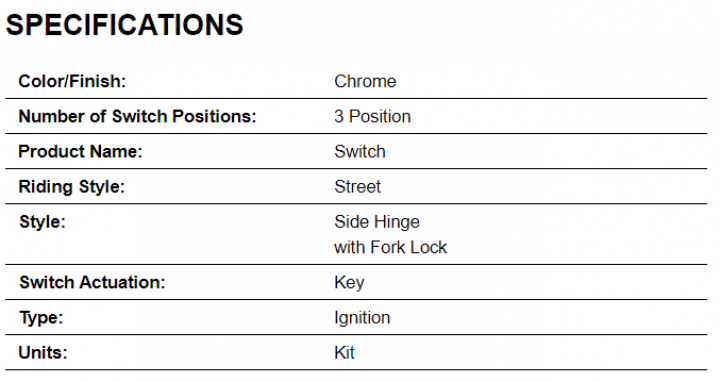Click the 3 Position value
Image resolution: width=720 pixels, height=382 pixels.
372,117
